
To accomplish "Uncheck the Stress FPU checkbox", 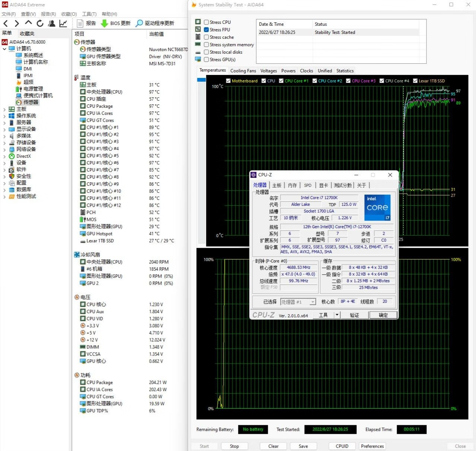I will 206,29.
